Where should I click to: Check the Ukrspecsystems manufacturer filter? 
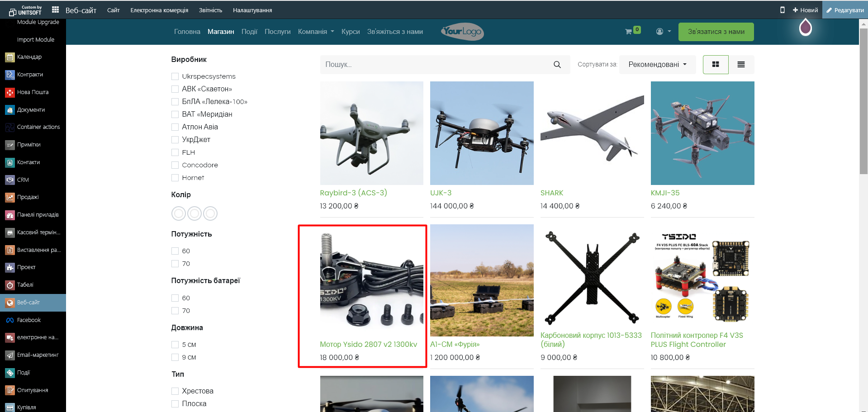(175, 76)
